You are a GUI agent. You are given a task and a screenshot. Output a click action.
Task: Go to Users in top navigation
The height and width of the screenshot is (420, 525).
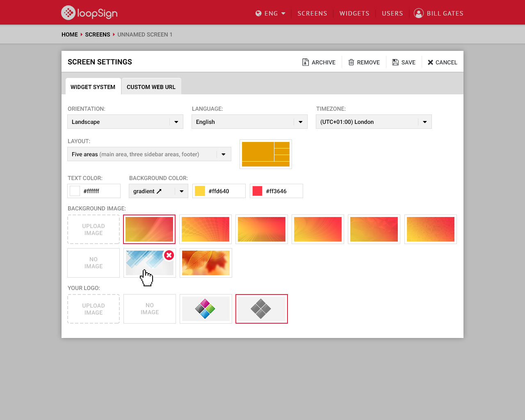(393, 13)
